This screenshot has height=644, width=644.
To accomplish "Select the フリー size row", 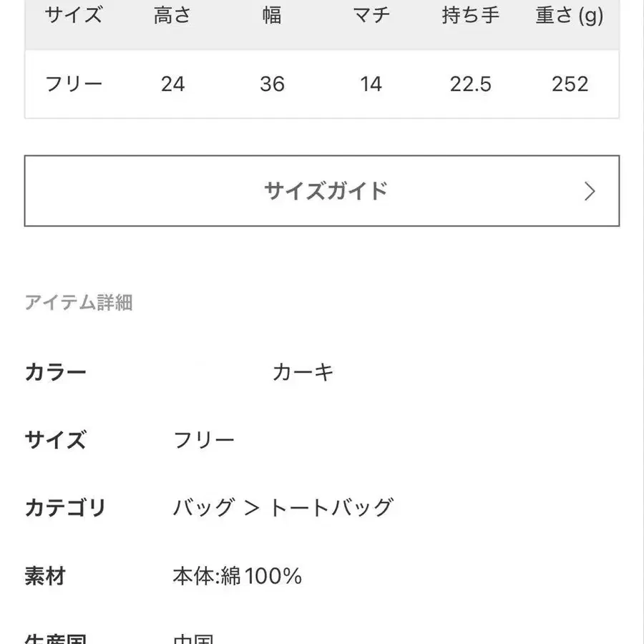I will (x=74, y=84).
